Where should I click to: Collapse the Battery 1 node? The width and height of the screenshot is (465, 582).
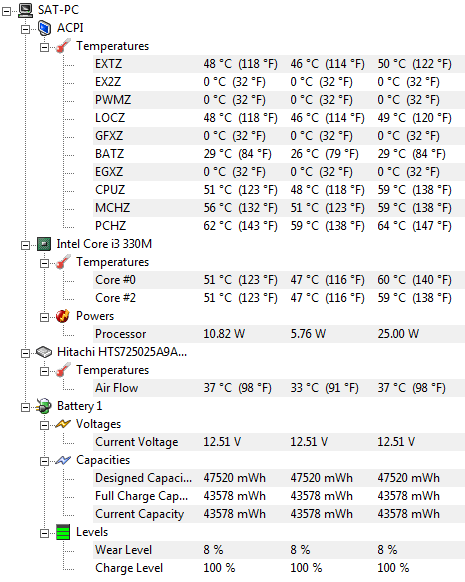click(25, 408)
